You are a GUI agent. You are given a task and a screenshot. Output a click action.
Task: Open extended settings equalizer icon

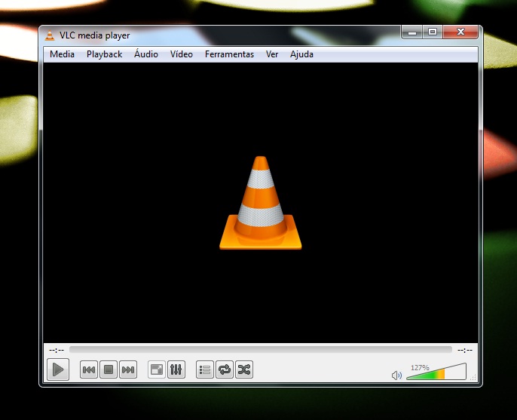click(176, 369)
